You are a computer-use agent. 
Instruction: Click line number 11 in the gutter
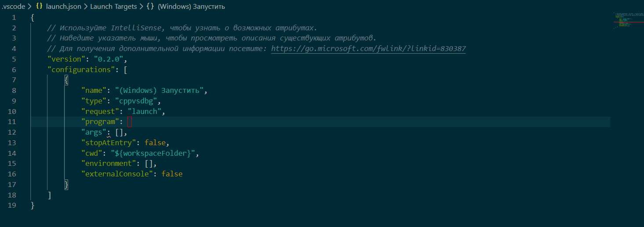click(x=12, y=122)
